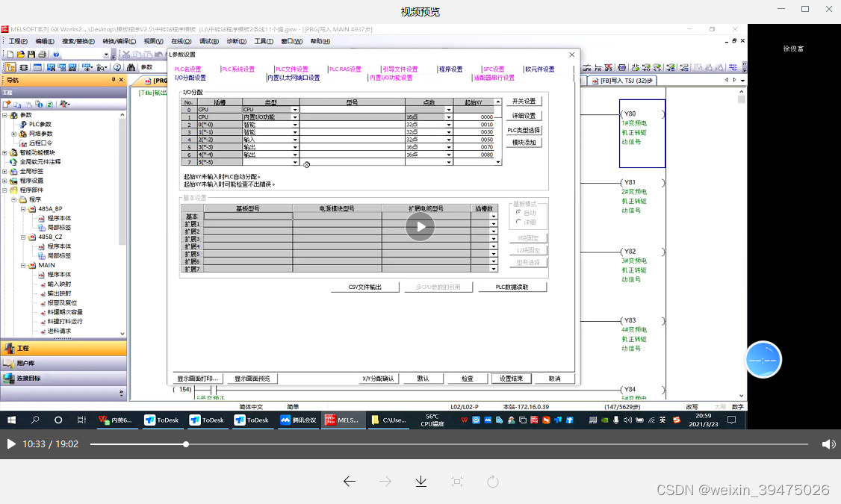
Task: Click the Open project toolbar icon
Action: [20, 54]
